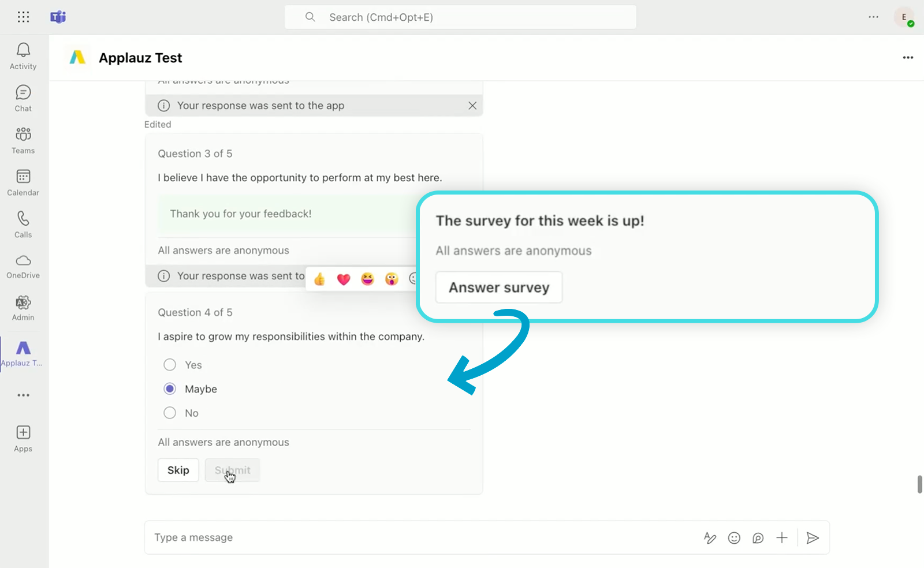Go to Teams in sidebar

(23, 140)
